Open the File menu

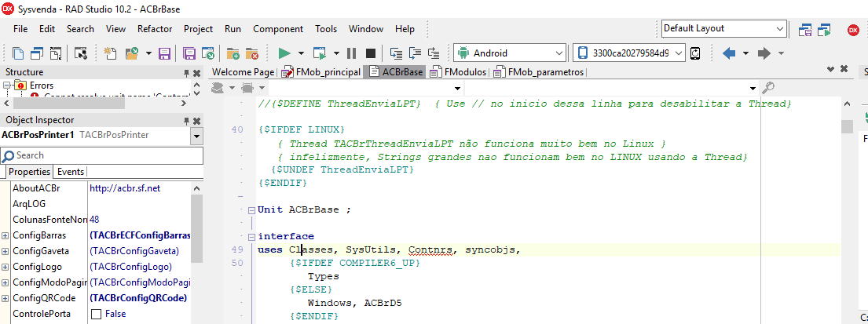pos(20,29)
